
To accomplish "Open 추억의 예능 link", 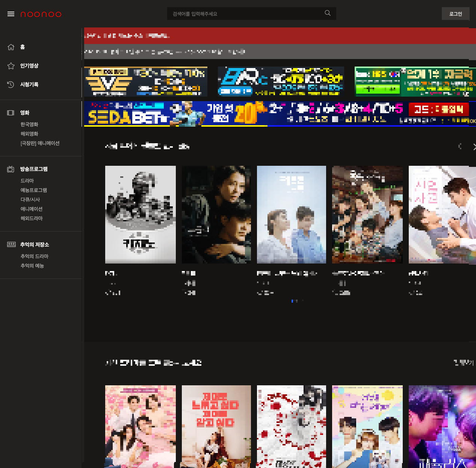I will coord(32,266).
